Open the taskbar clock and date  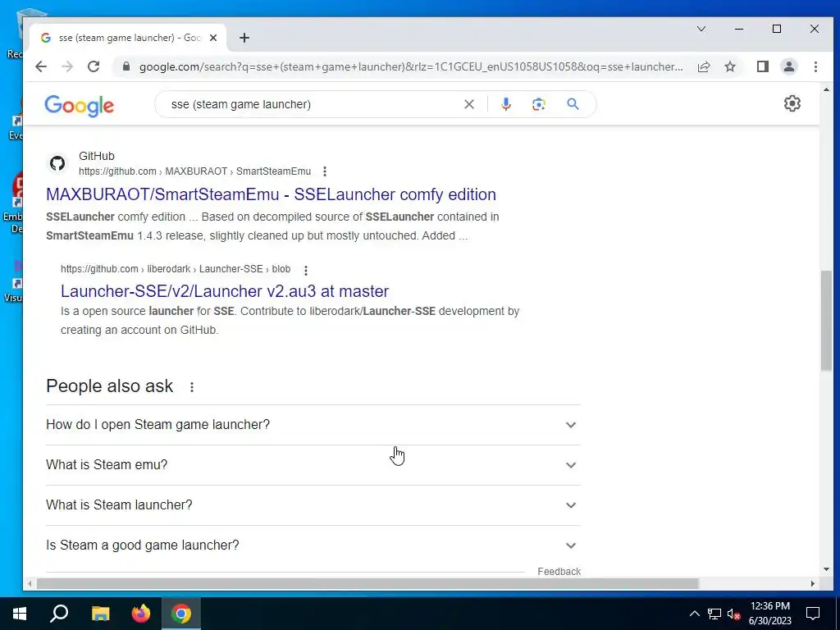(769, 614)
